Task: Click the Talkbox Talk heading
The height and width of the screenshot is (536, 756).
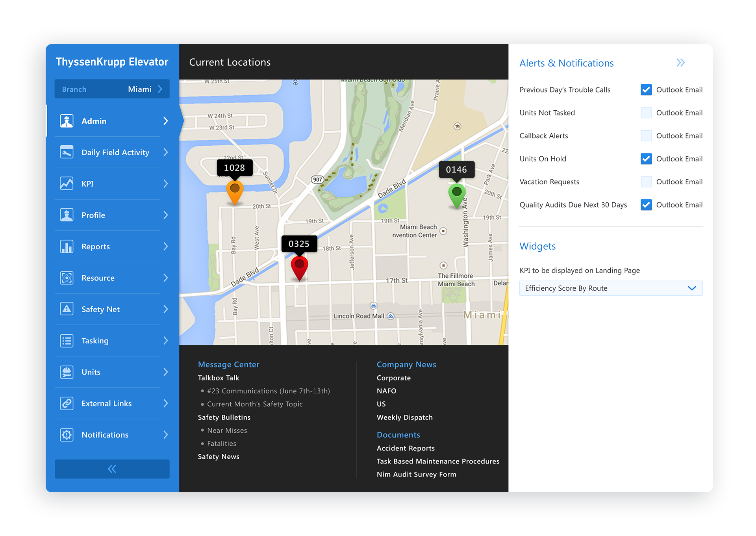Action: pos(218,378)
